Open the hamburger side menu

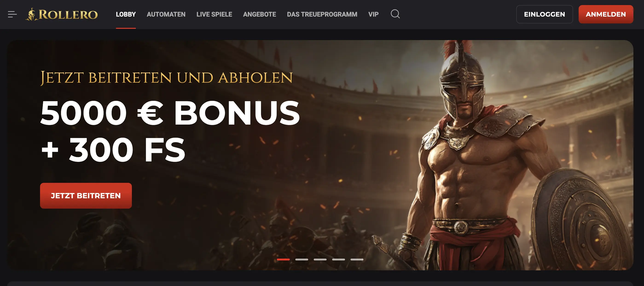point(12,14)
